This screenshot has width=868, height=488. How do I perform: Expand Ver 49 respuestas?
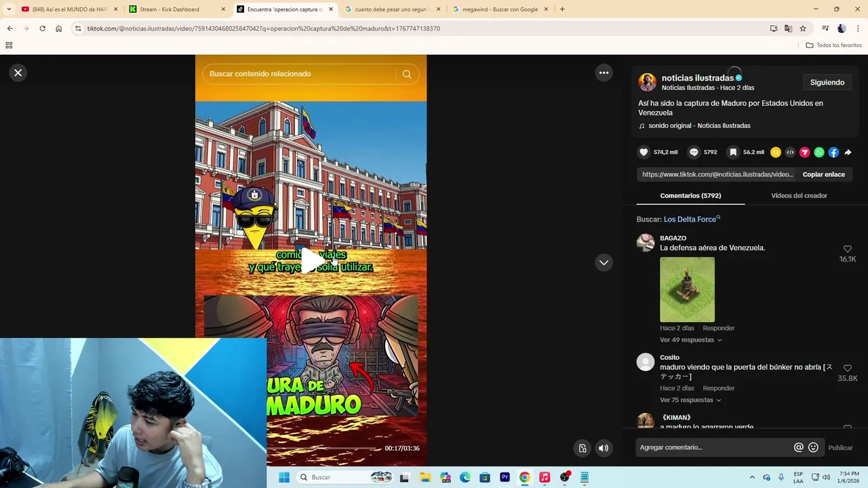690,340
